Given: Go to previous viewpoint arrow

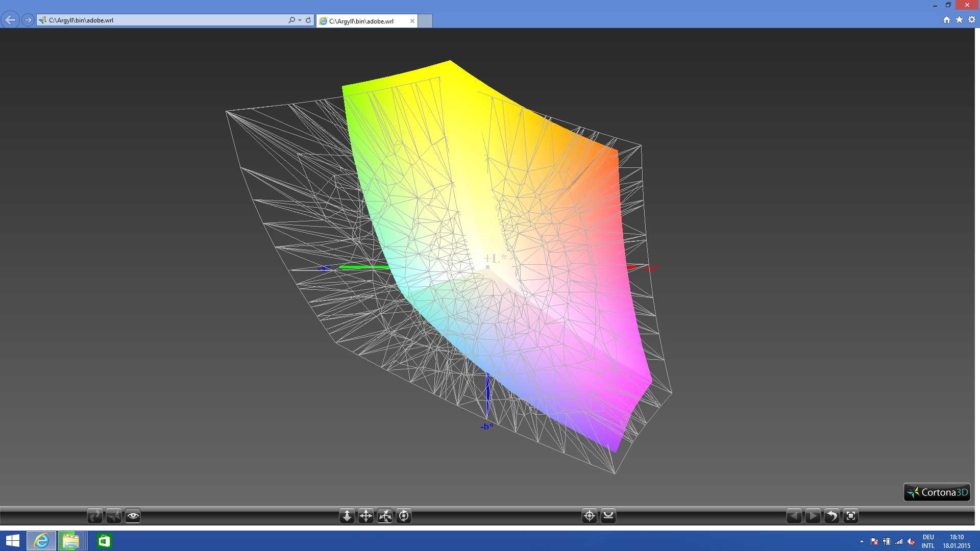Looking at the screenshot, I should (794, 516).
